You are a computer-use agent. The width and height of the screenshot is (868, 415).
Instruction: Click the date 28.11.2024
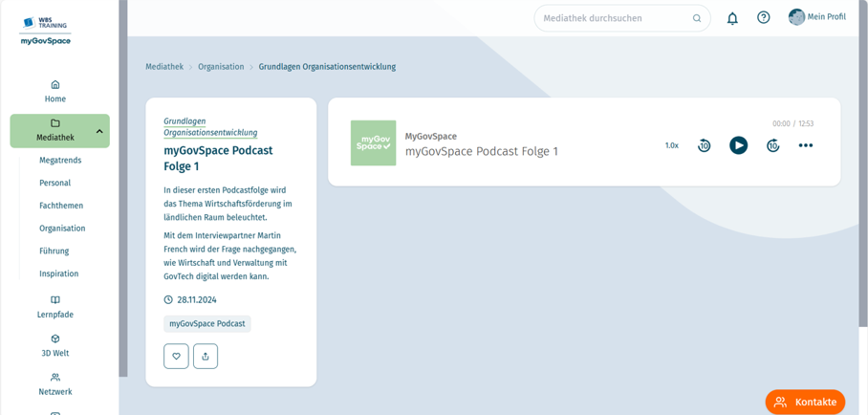197,300
